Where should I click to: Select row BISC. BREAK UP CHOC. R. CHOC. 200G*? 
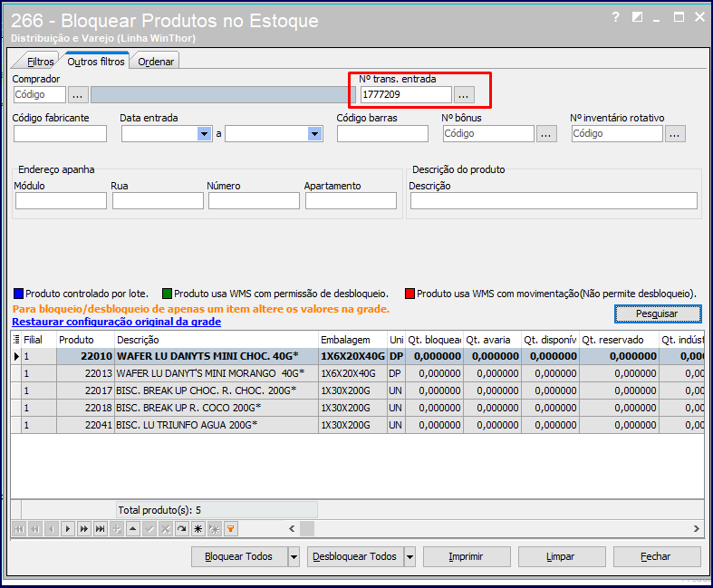coord(358,390)
